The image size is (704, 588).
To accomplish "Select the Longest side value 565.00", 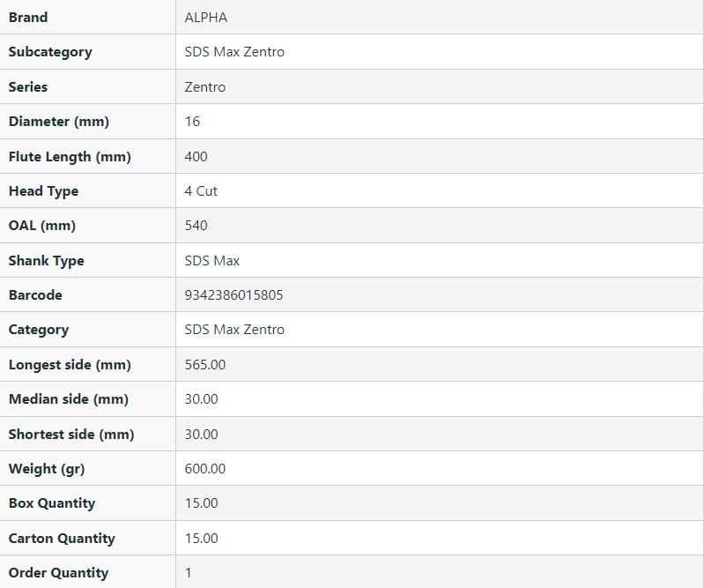I will pos(205,364).
